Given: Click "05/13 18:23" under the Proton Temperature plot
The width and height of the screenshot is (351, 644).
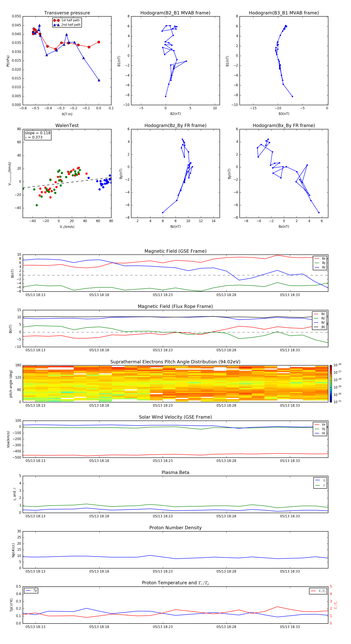Looking at the screenshot, I should coord(163,627).
